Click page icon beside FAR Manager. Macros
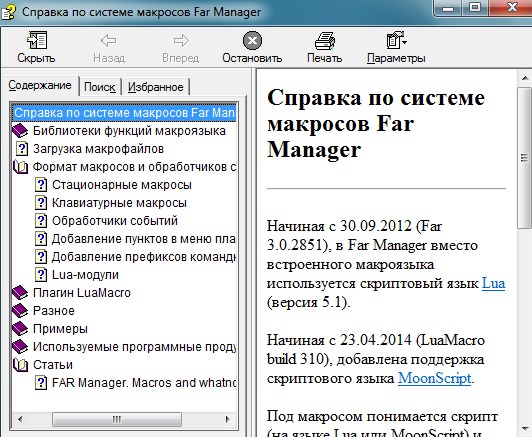 (41, 383)
